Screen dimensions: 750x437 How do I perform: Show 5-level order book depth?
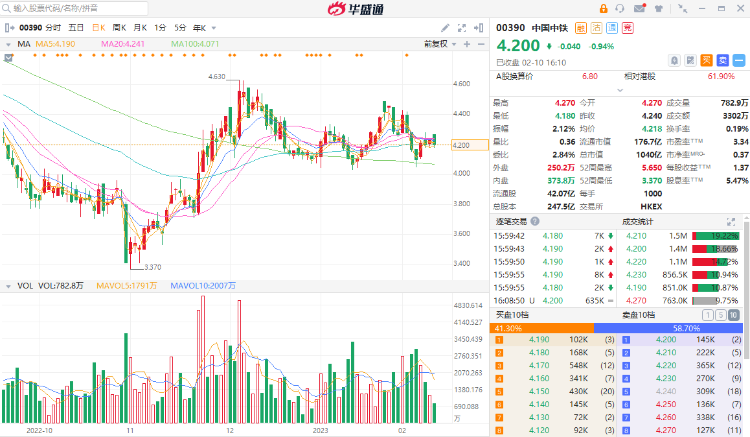pyautogui.click(x=723, y=315)
